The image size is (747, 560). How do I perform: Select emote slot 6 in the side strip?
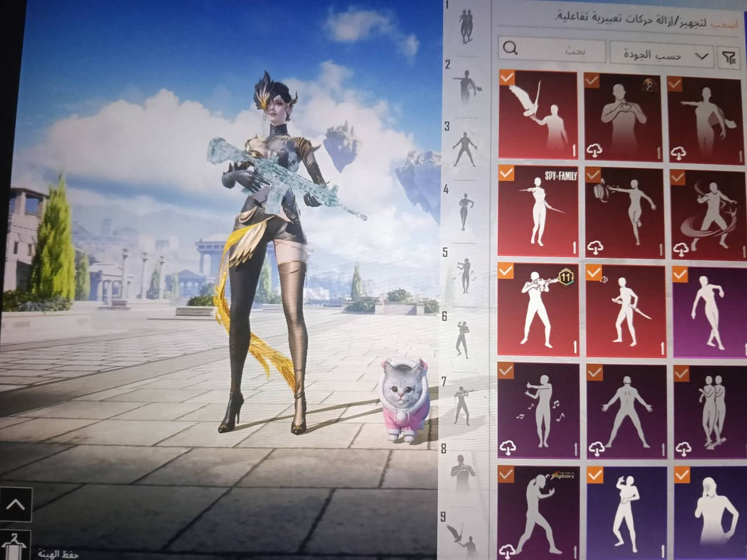coord(463,339)
